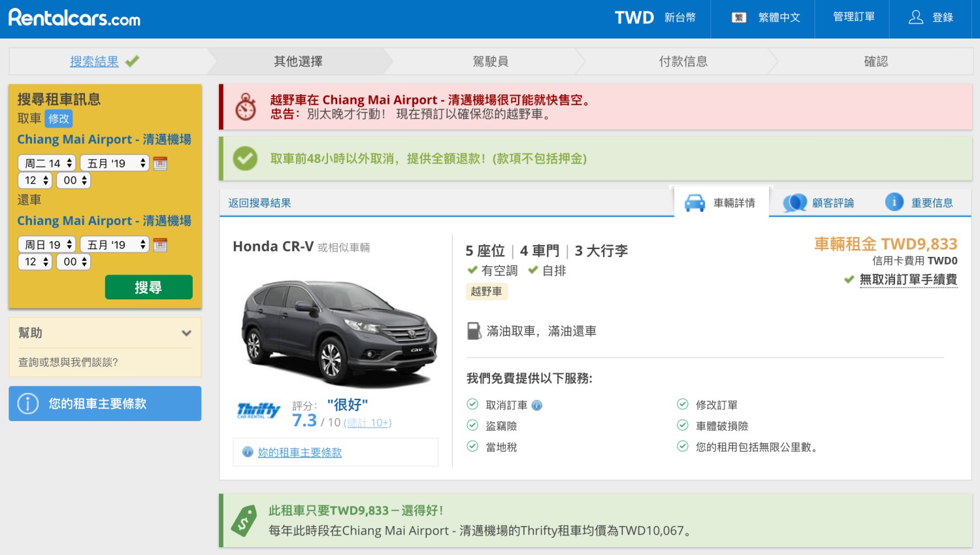Image resolution: width=980 pixels, height=555 pixels.
Task: Click 信用卡費用 TWD0 text
Action: [915, 261]
